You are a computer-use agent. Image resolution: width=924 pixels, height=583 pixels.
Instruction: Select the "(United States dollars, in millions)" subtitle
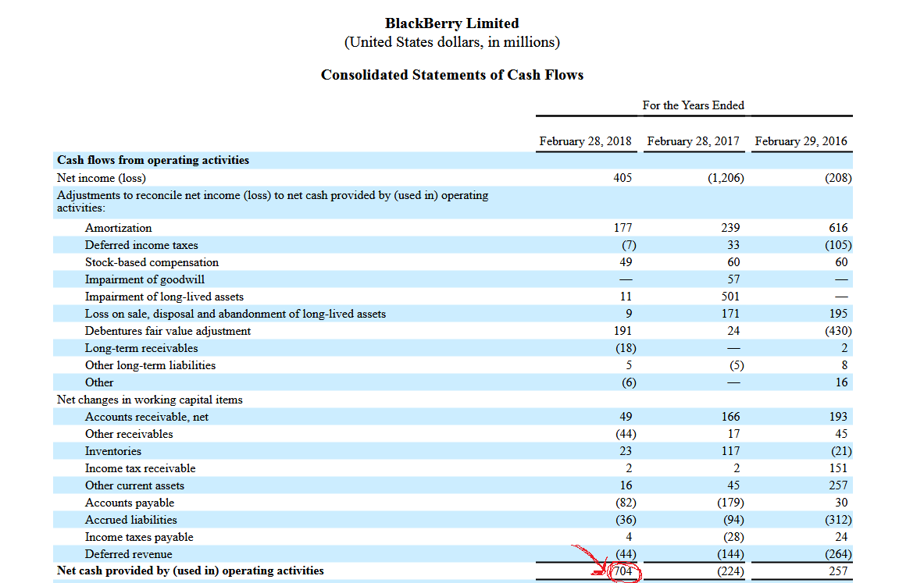pyautogui.click(x=452, y=42)
